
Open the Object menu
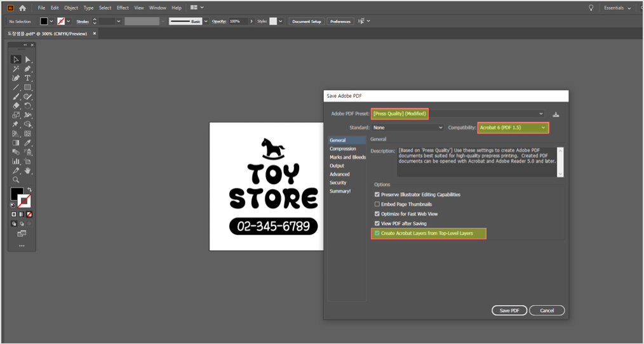point(71,8)
